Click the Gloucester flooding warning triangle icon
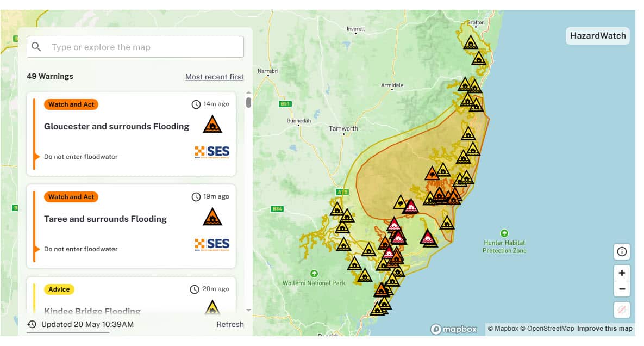This screenshot has width=644, height=346. click(212, 125)
